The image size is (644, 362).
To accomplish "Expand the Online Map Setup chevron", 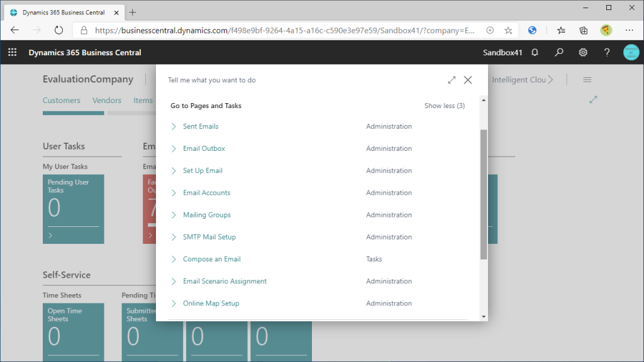I will point(174,304).
